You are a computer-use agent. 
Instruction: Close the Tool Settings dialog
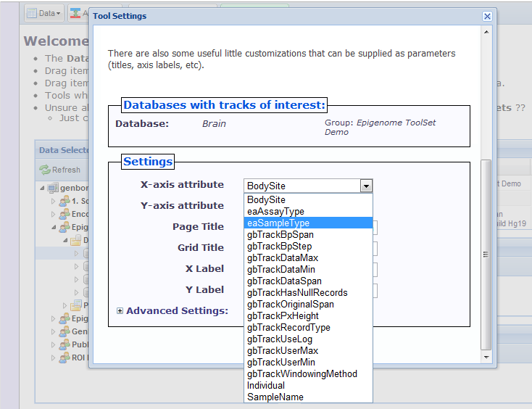tap(487, 16)
